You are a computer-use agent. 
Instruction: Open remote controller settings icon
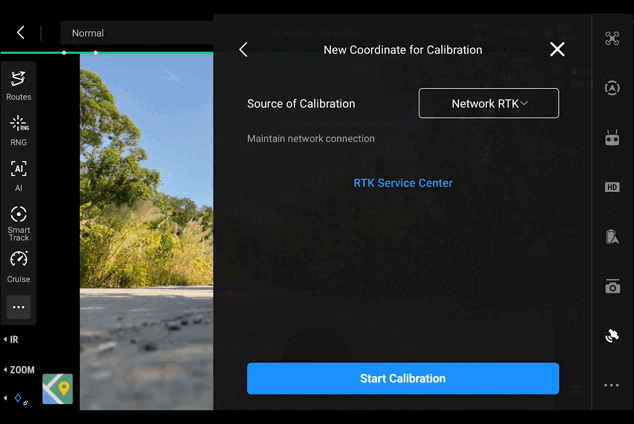612,138
